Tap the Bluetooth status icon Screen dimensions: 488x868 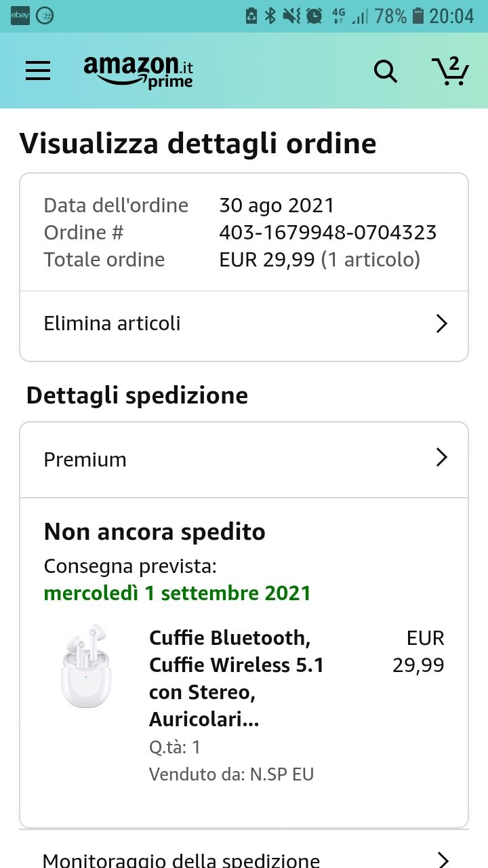point(270,16)
